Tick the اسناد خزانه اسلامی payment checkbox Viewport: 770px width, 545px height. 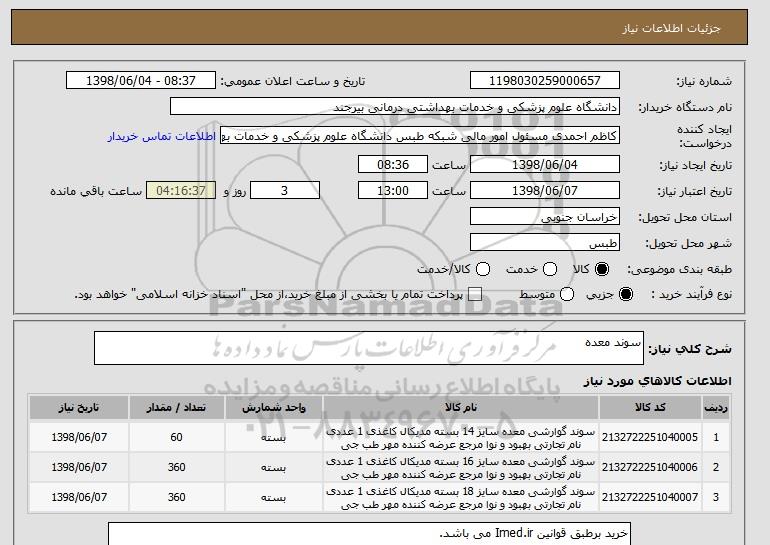pos(475,295)
